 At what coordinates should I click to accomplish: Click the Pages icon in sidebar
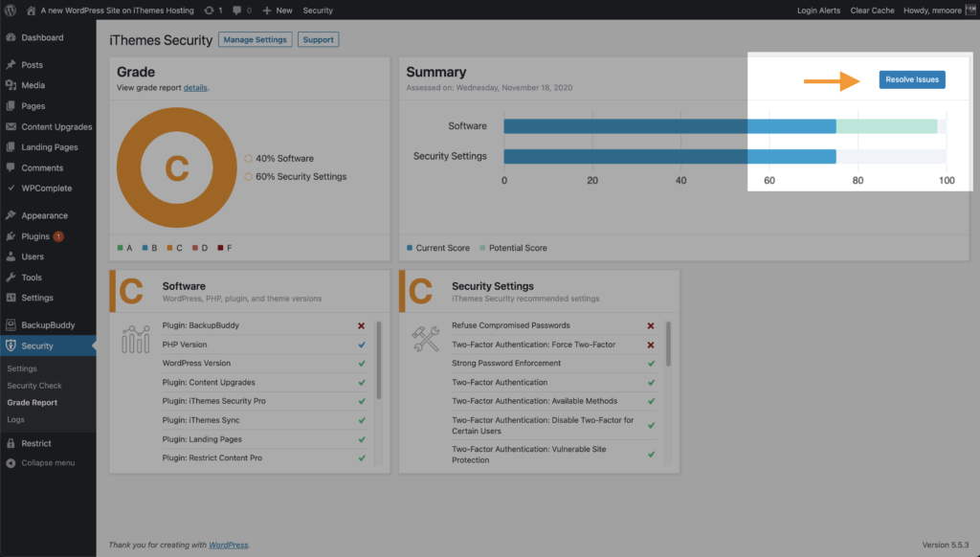pos(11,105)
